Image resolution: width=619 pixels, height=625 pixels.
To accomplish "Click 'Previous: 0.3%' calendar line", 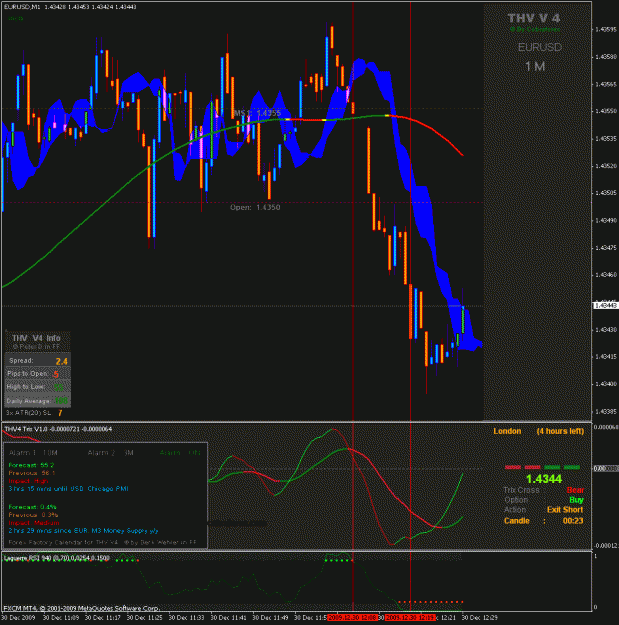I will pyautogui.click(x=33, y=515).
